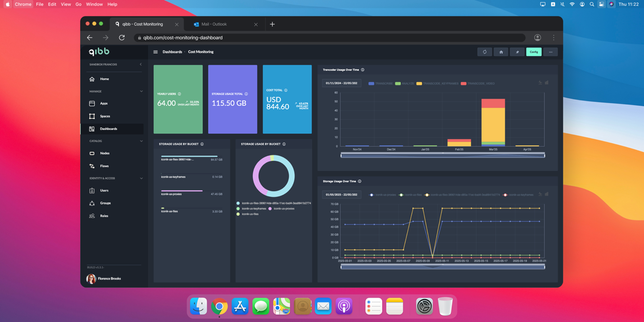Screen dimensions: 644x322
Task: Open Users under Identity & Access
Action: coord(112,190)
